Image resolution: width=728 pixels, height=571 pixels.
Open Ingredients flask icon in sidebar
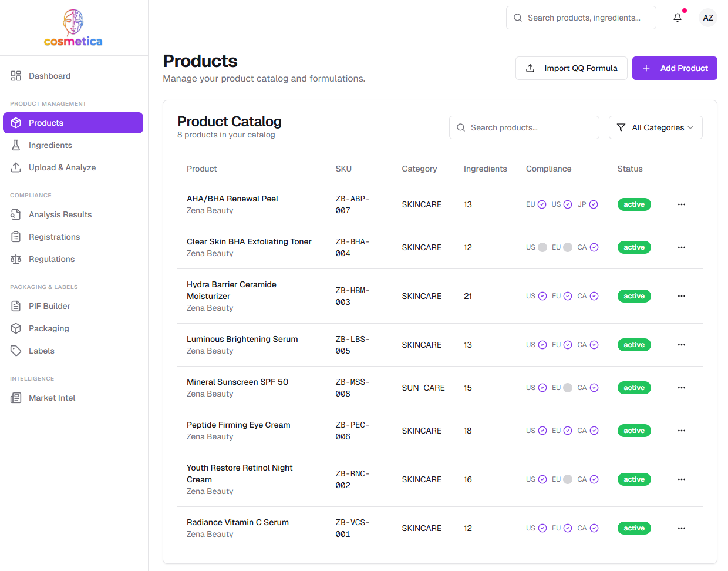[16, 145]
